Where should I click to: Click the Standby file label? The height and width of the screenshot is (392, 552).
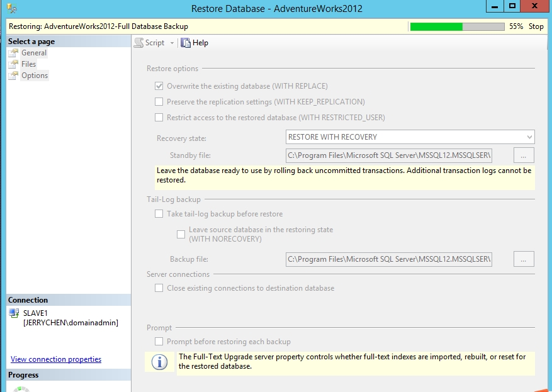(x=190, y=155)
